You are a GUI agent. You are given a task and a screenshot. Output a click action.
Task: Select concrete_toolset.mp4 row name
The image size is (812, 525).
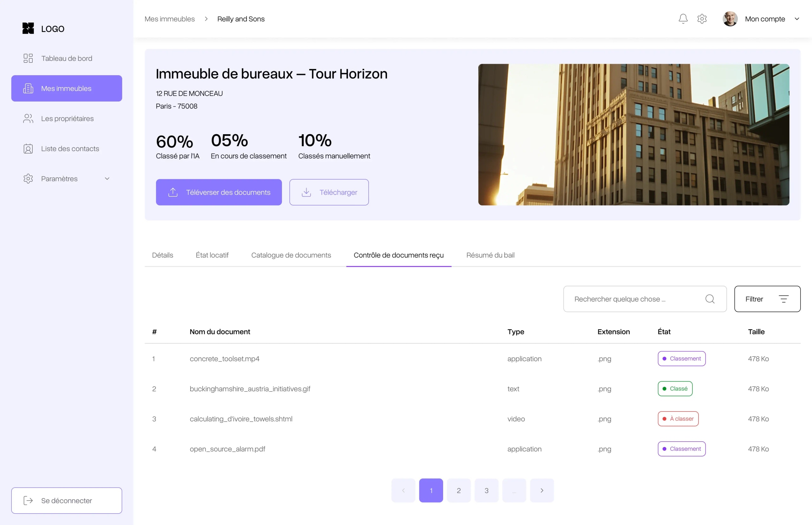click(x=224, y=359)
